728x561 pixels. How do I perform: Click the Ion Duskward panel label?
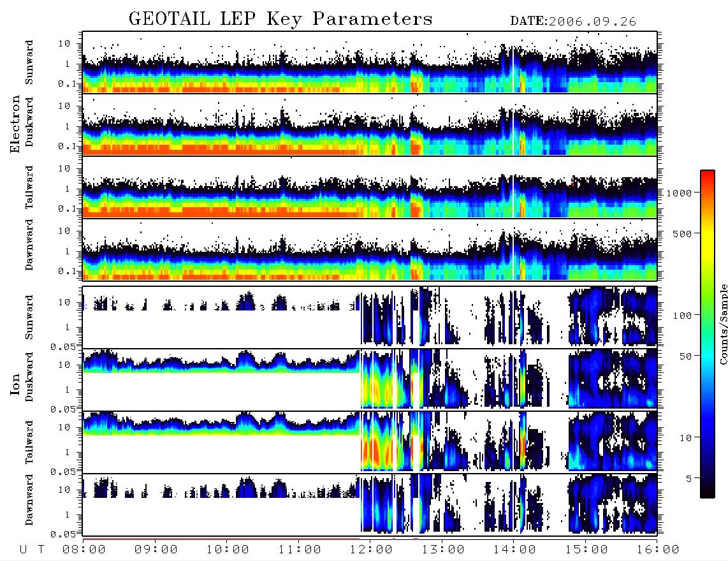[x=29, y=377]
